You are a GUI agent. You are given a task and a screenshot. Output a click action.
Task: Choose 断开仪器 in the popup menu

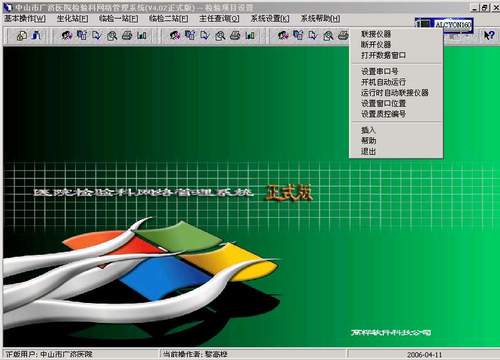click(376, 45)
